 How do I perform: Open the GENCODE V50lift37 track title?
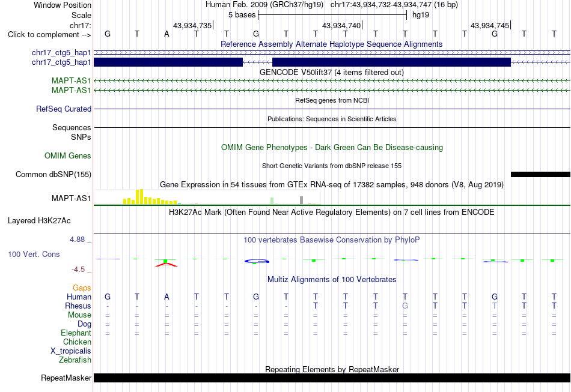pos(331,73)
